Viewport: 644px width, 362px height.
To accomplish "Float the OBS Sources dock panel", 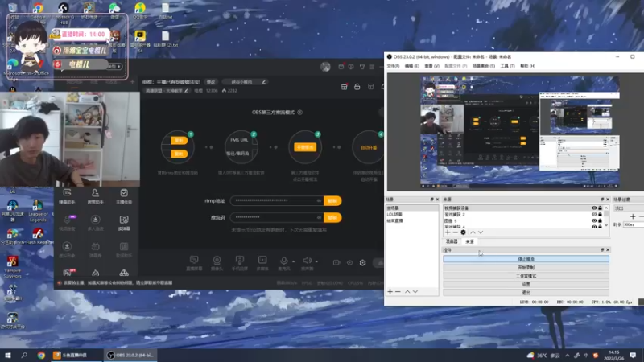I will coord(602,200).
